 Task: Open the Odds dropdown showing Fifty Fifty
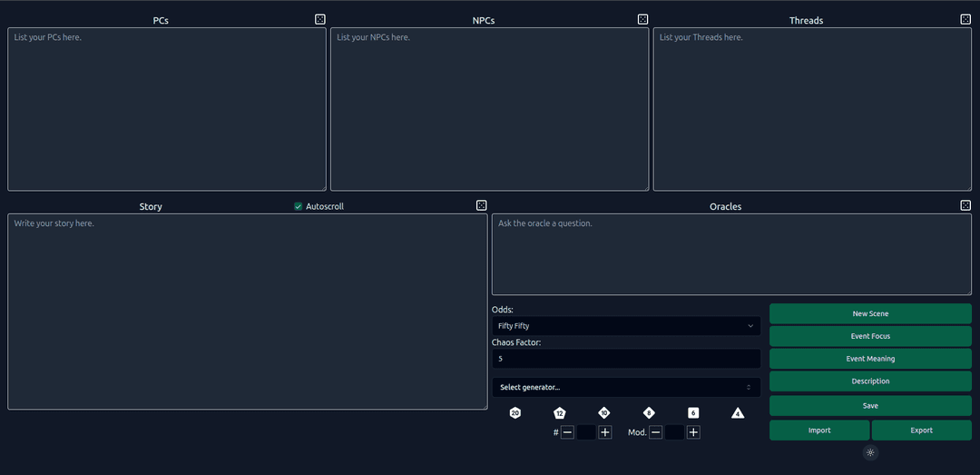(x=626, y=325)
